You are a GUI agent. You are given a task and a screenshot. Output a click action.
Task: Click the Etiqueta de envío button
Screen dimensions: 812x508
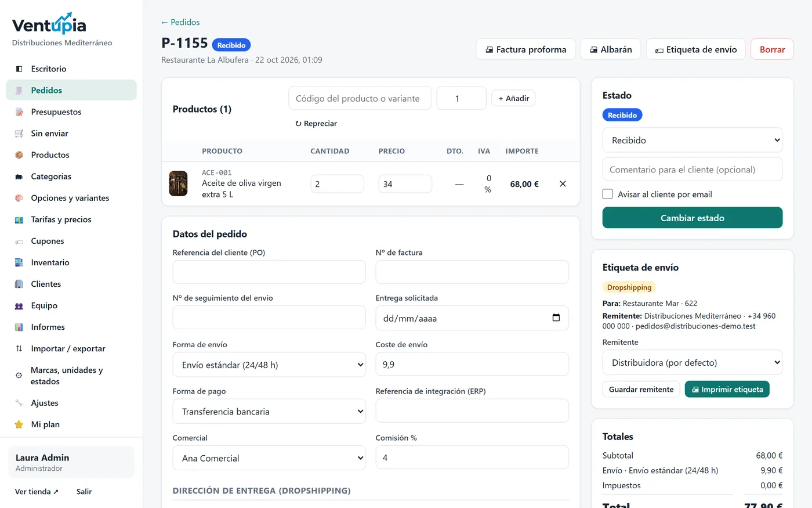[696, 49]
